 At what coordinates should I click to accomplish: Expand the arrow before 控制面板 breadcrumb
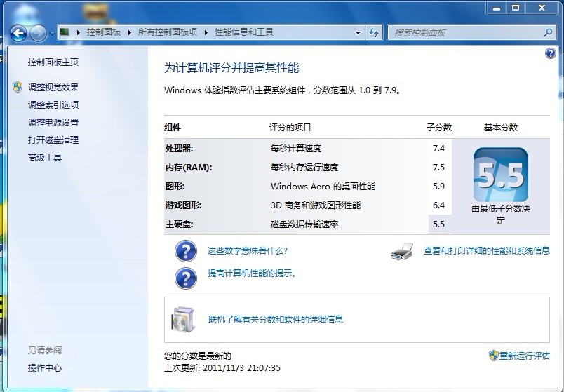(79, 33)
